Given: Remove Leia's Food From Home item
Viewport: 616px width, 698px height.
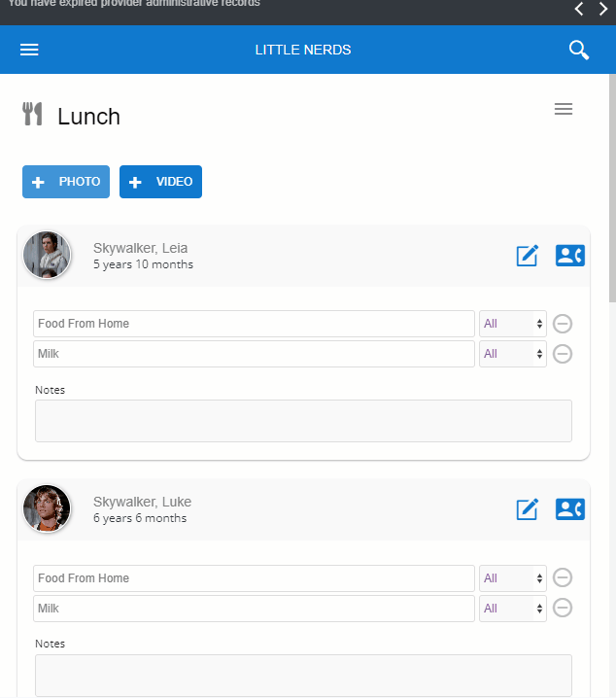Looking at the screenshot, I should click(563, 324).
